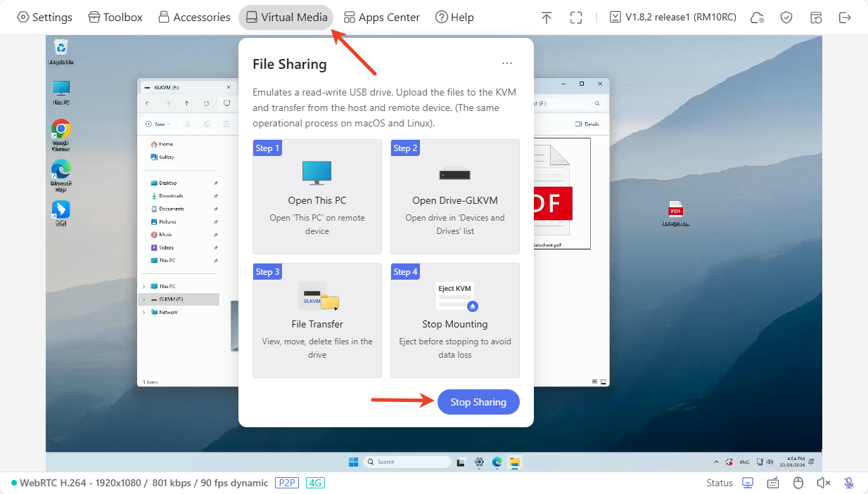Open the New dropdown in Explorer

158,124
